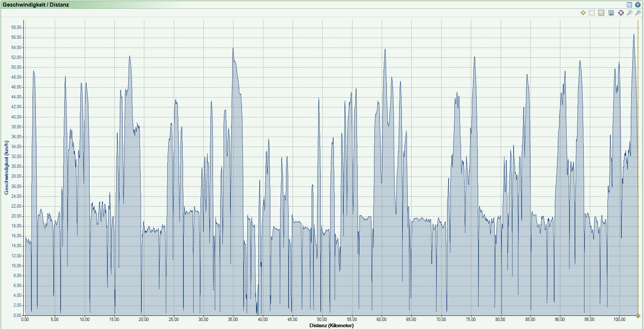
Task: Click the 50,00 tick on distance axis
Action: (x=322, y=319)
